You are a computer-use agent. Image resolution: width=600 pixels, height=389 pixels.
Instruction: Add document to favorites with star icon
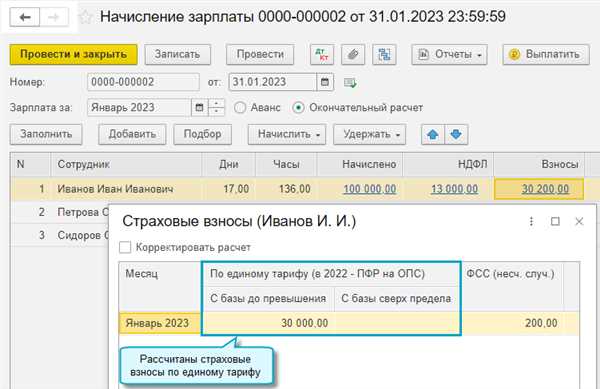tap(86, 17)
